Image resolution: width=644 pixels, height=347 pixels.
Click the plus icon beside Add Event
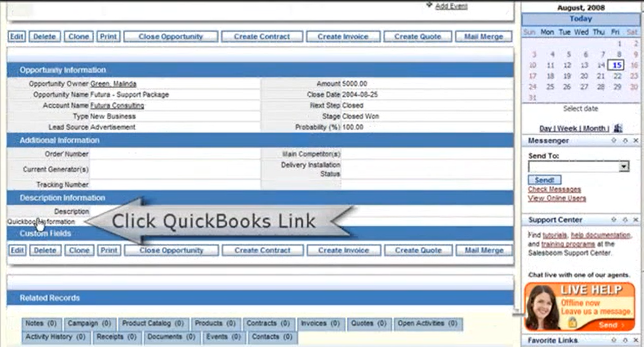(x=429, y=5)
